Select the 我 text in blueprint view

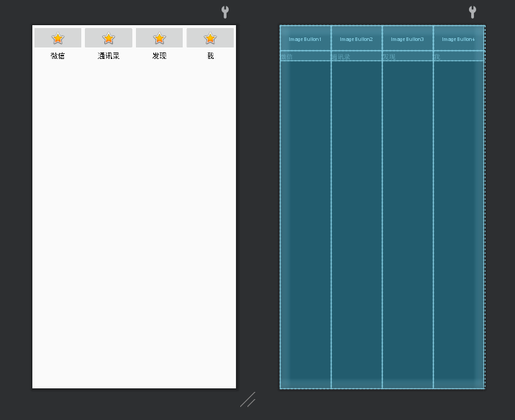(x=437, y=57)
